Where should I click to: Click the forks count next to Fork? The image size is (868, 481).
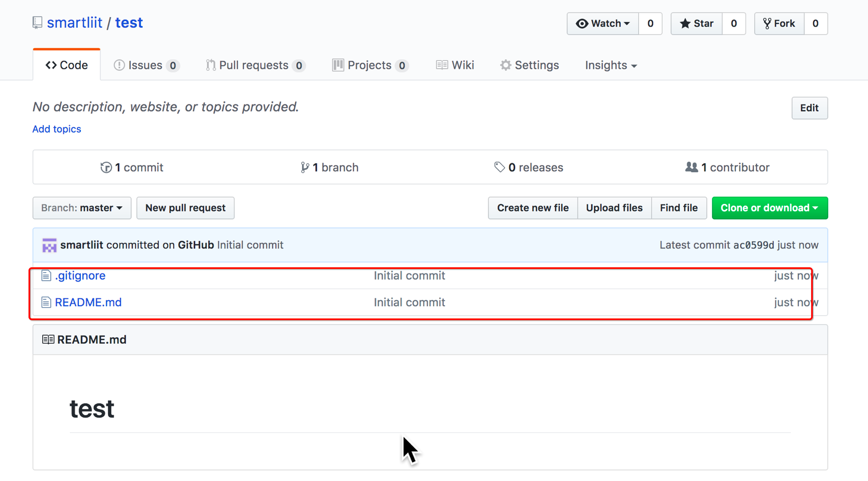815,24
